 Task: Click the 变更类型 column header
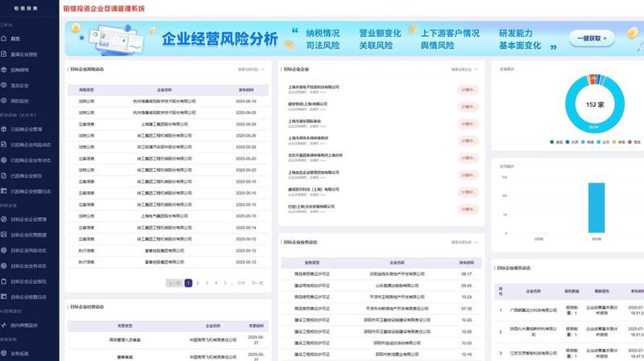125,326
